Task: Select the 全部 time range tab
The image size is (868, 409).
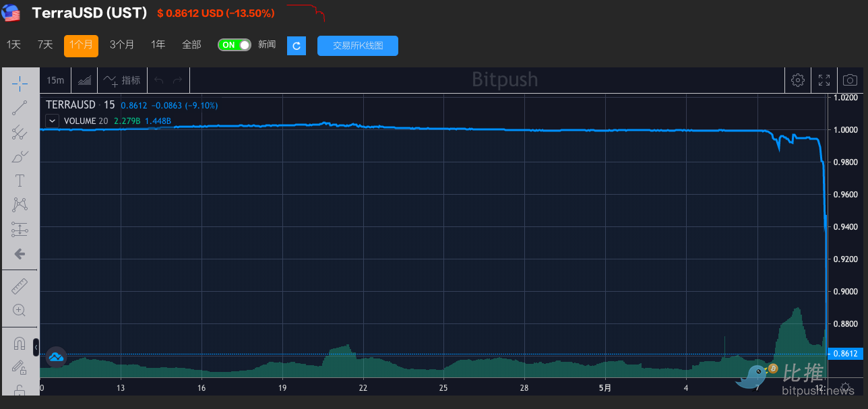Action: (x=191, y=44)
